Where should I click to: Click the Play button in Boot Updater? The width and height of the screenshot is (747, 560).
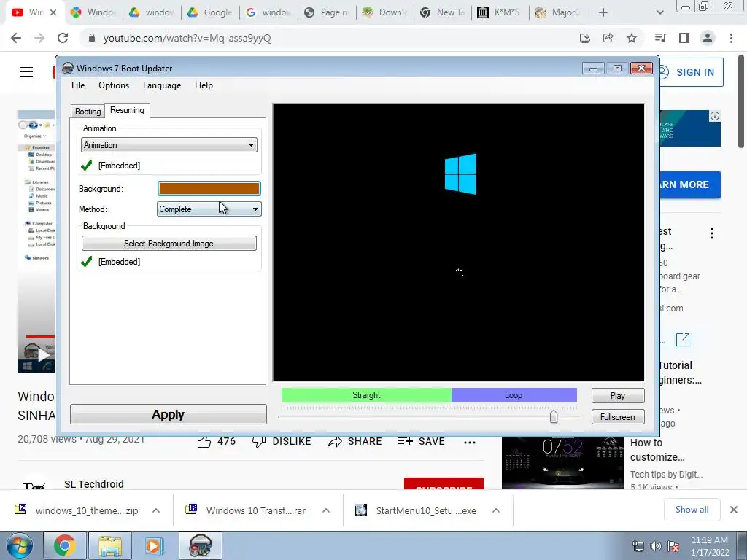pos(618,396)
